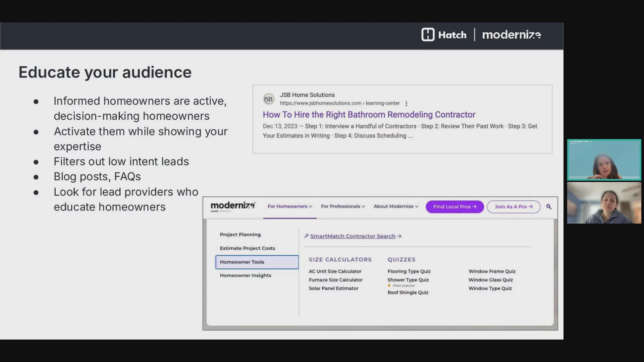Open three-dot options next to search result URL

click(x=406, y=104)
